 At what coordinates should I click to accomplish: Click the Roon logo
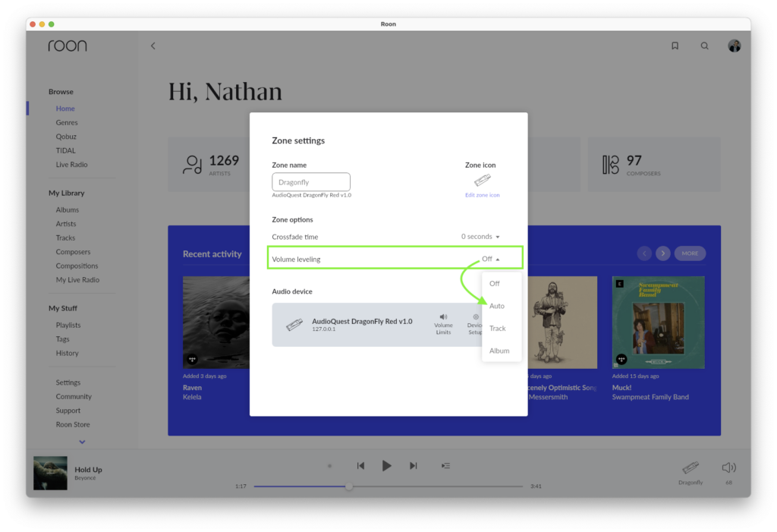(x=68, y=46)
